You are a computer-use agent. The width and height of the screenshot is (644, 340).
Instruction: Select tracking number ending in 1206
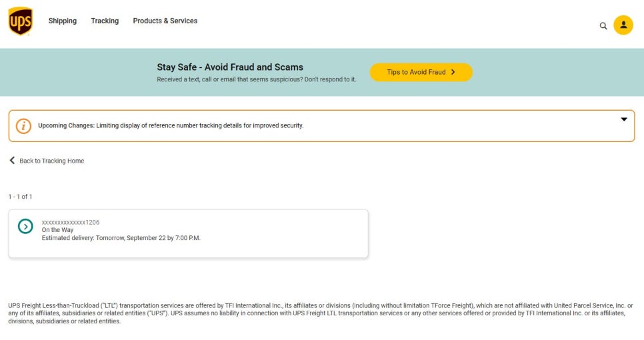point(71,222)
